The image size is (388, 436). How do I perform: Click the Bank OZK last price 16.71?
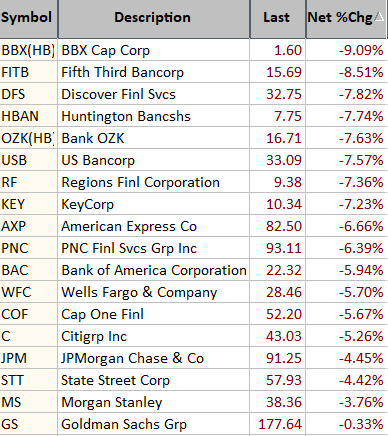point(284,138)
